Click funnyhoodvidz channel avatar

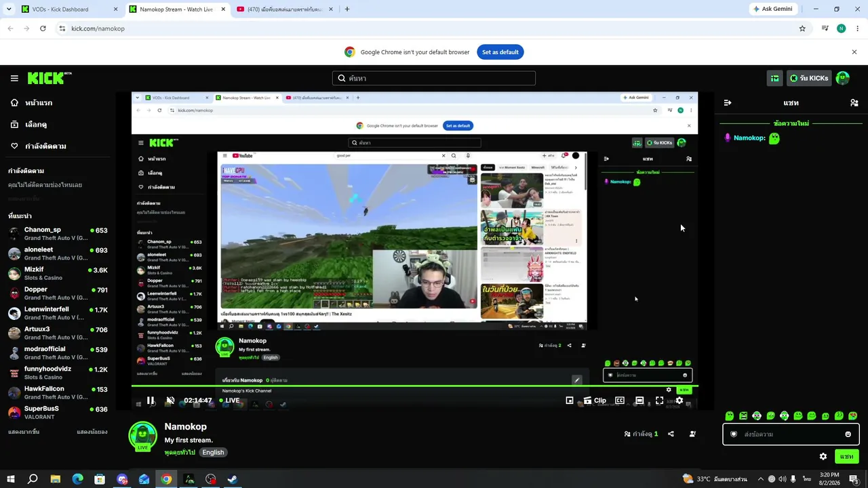coord(14,373)
